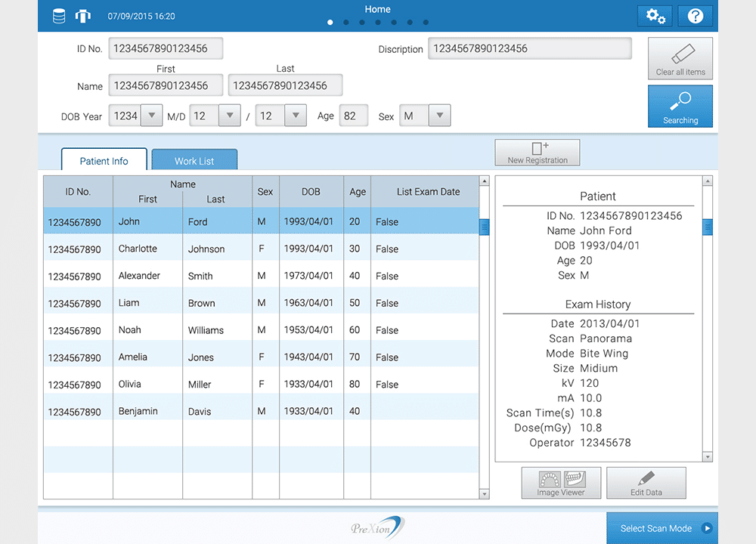Click the patient list scrollbar handle
This screenshot has height=544, width=756.
click(484, 226)
